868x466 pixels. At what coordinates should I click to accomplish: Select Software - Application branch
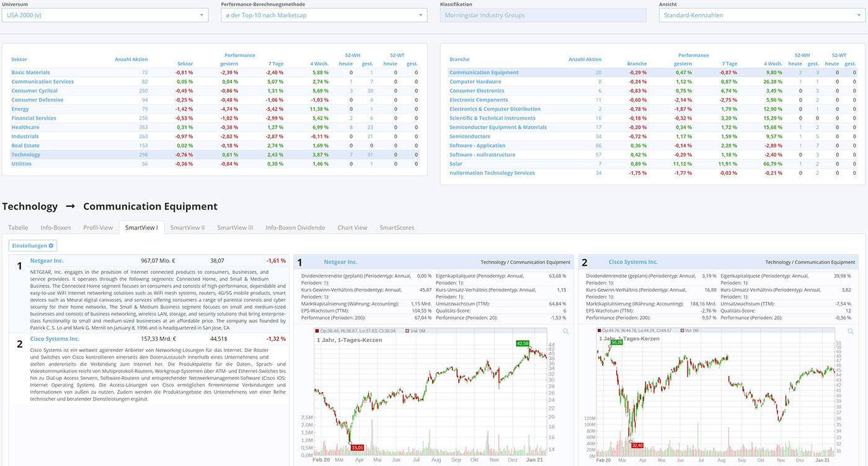[x=478, y=146]
